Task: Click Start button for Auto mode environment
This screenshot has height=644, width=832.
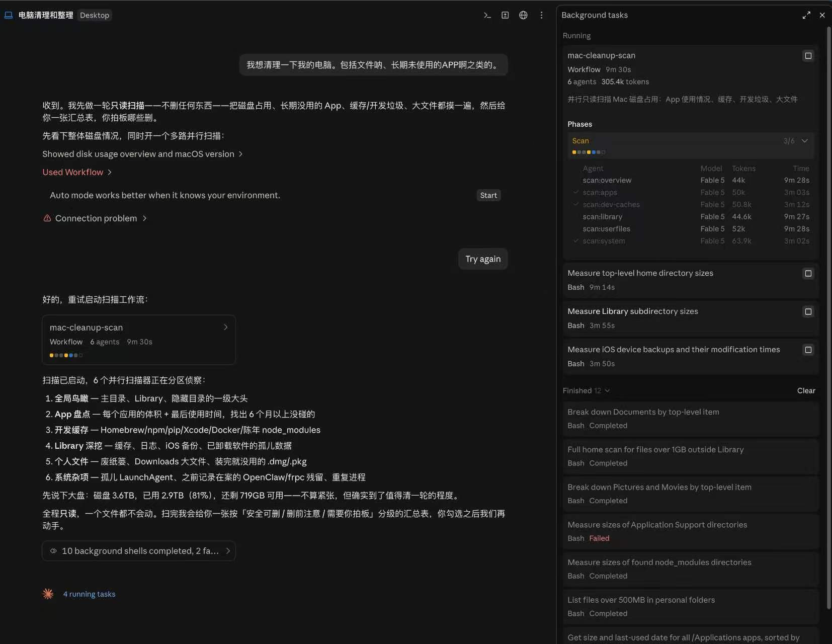Action: [x=488, y=195]
